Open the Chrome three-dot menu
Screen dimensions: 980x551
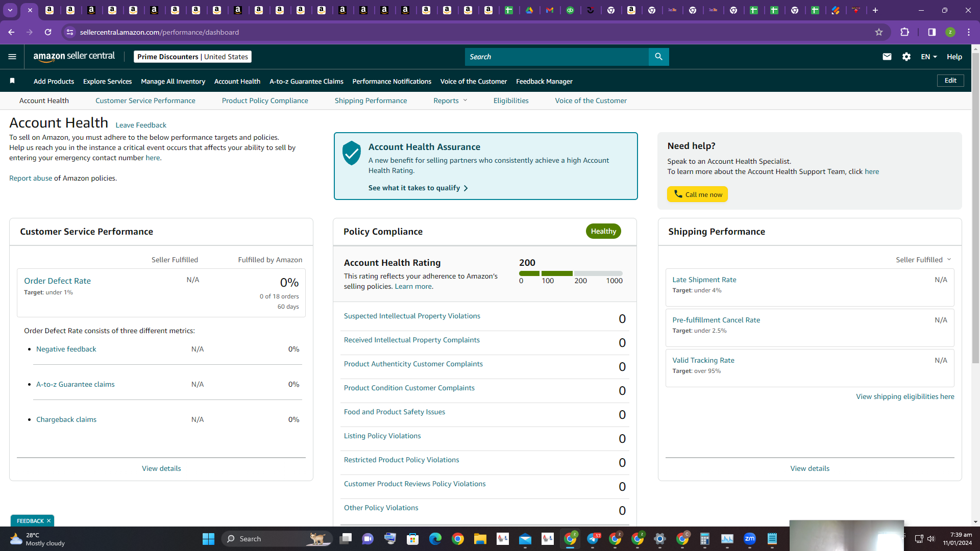coord(969,32)
